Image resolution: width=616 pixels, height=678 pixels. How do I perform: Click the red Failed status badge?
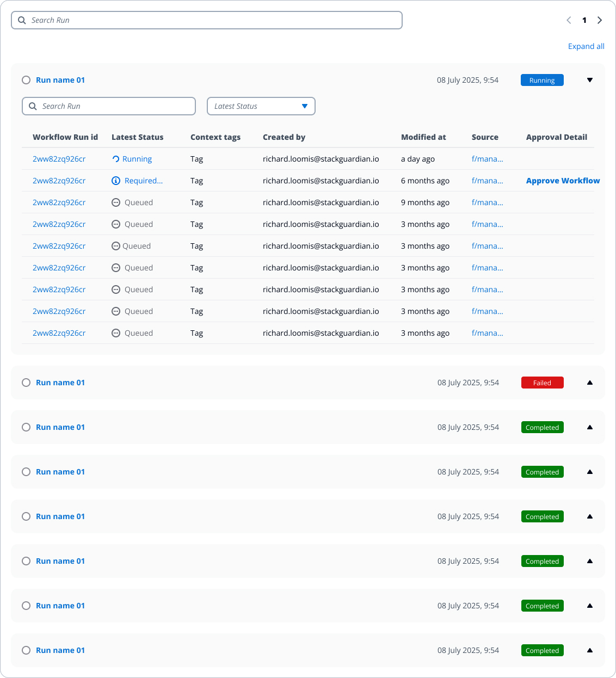tap(542, 383)
